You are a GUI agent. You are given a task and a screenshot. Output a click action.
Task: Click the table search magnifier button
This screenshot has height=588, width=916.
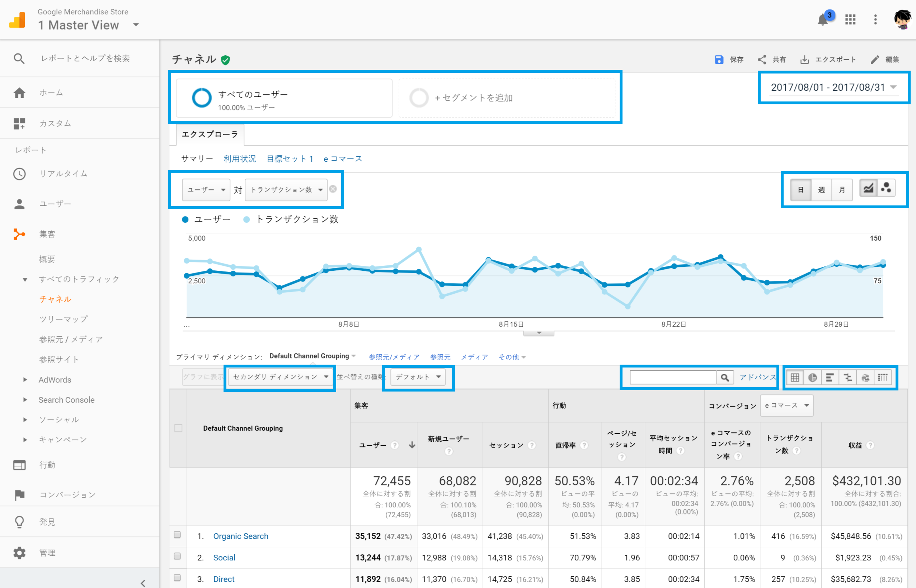[725, 378]
